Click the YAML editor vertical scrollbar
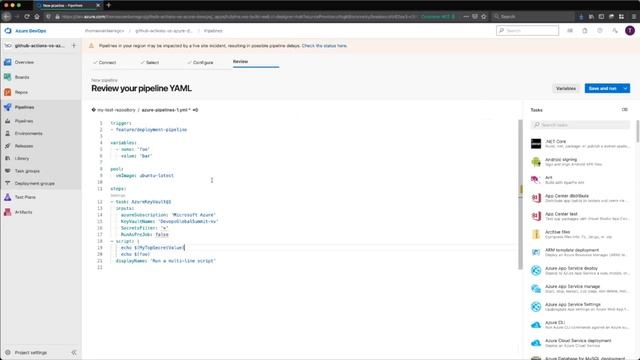Image resolution: width=640 pixels, height=360 pixels. [520, 194]
